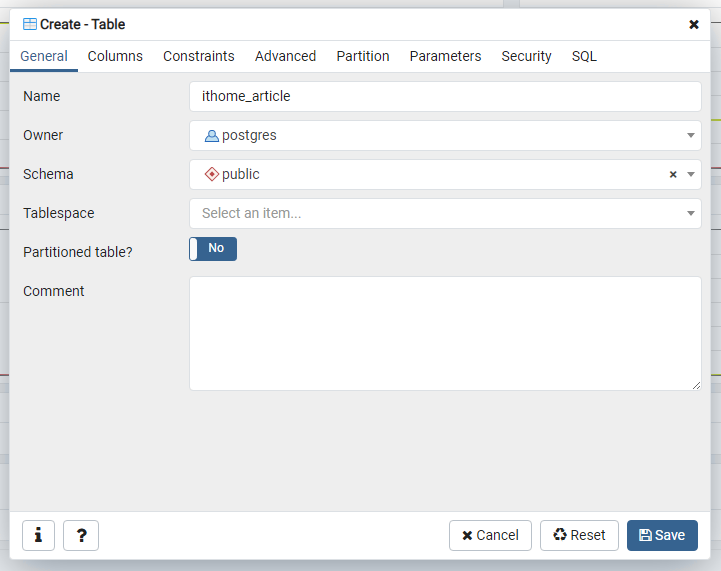Click the info (i) icon button
This screenshot has width=721, height=571.
(x=39, y=535)
